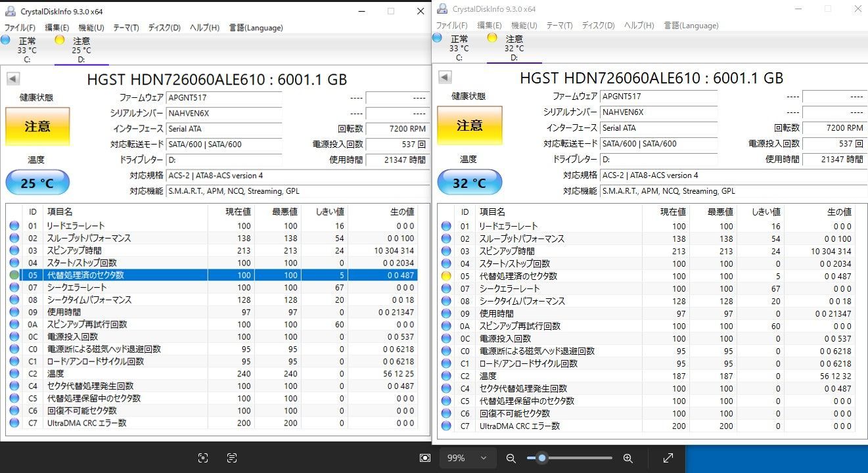Image resolution: width=868 pixels, height=473 pixels.
Task: Right window: click status orb of C0 row
Action: click(x=446, y=351)
